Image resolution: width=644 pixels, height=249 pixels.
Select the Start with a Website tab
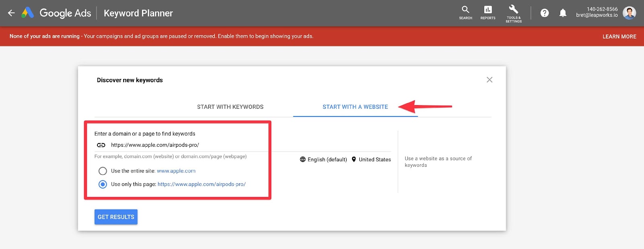(x=355, y=107)
